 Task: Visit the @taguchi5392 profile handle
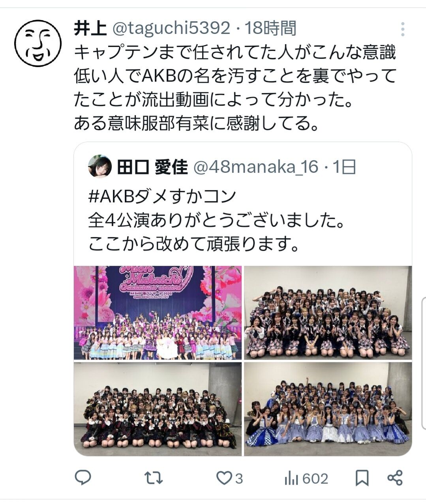tap(171, 28)
